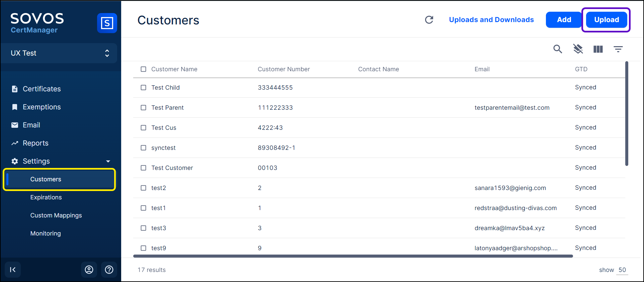
Task: Click the horizontal scrollbar below the table
Action: click(x=353, y=256)
